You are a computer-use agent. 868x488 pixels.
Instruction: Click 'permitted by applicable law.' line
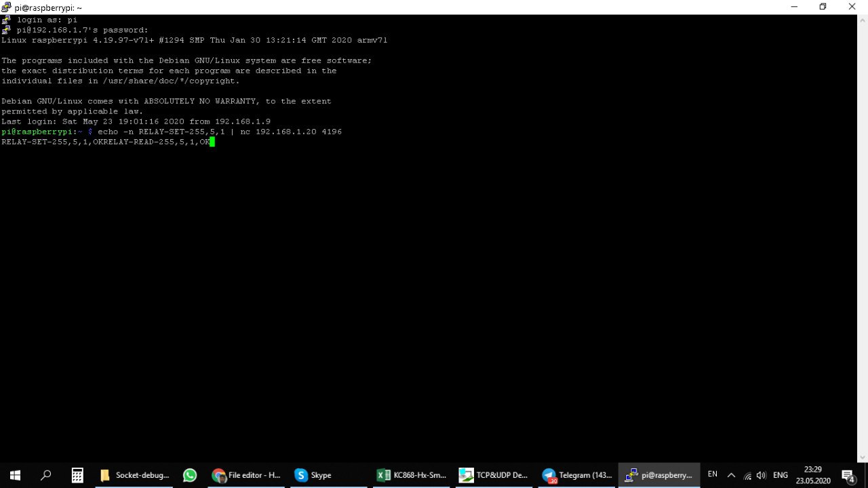click(72, 111)
